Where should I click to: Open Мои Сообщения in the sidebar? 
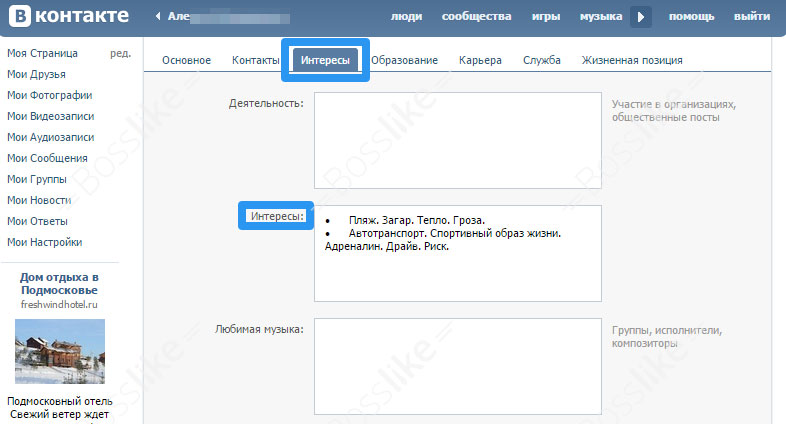47,158
